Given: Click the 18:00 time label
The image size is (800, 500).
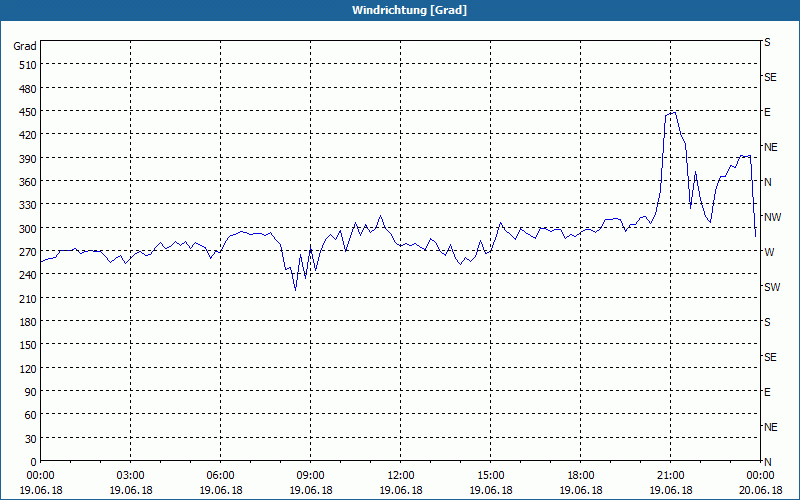Looking at the screenshot, I should [581, 476].
